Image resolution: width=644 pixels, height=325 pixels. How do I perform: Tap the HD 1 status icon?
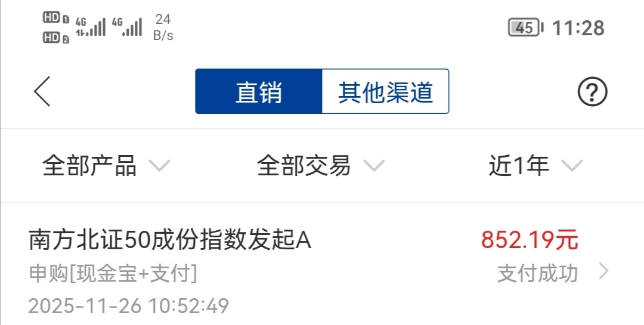[x=56, y=18]
